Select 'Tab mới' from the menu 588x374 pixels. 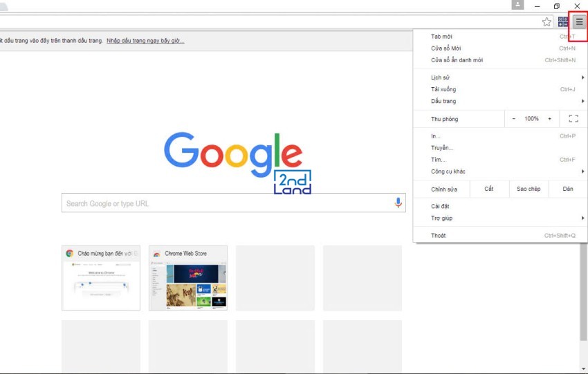[501, 37]
